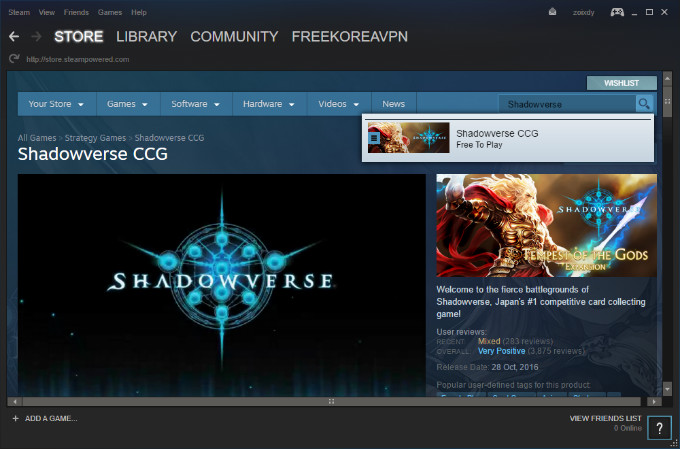Click the store search input field
Image resolution: width=680 pixels, height=449 pixels.
[567, 104]
